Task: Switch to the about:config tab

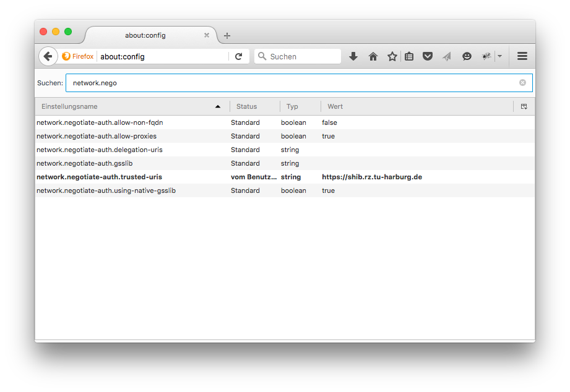Action: [145, 35]
